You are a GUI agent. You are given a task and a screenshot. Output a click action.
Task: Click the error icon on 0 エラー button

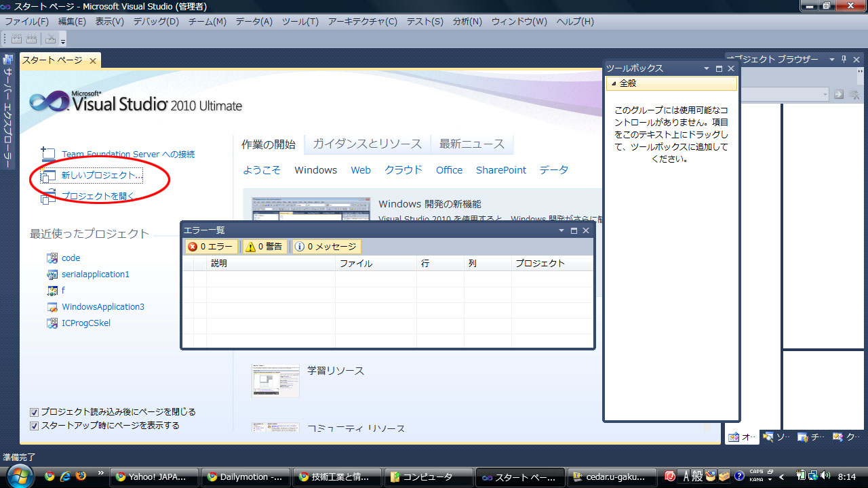click(193, 247)
